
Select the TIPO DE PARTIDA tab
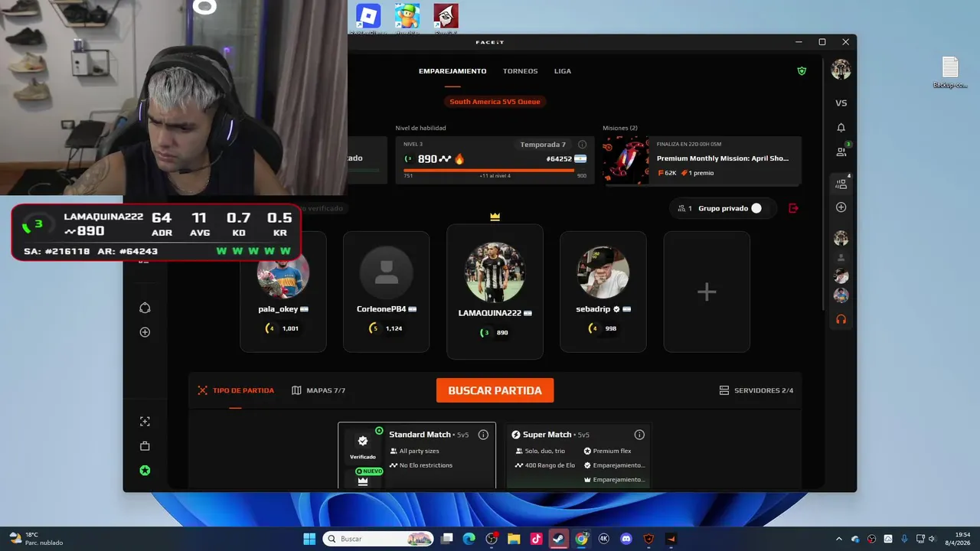point(235,390)
